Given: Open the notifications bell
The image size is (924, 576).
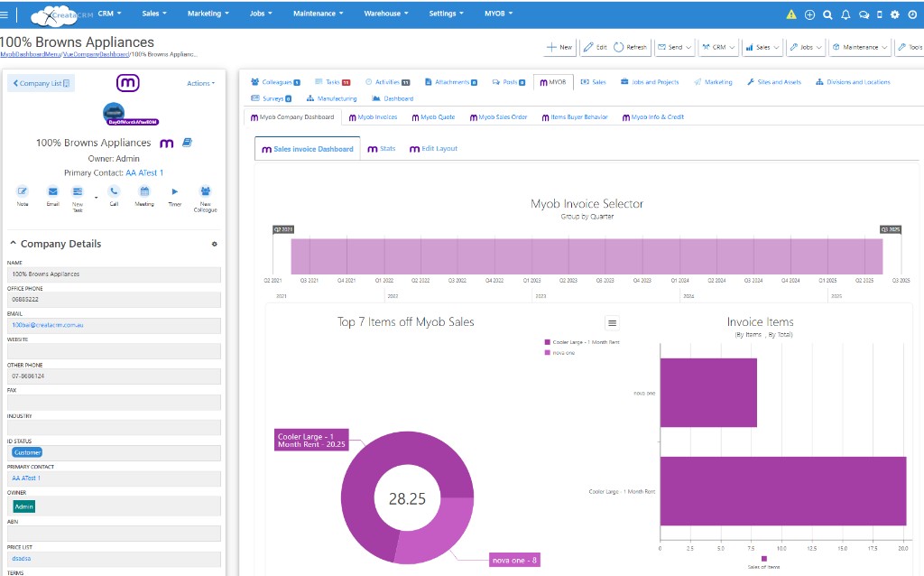Looking at the screenshot, I should click(845, 14).
